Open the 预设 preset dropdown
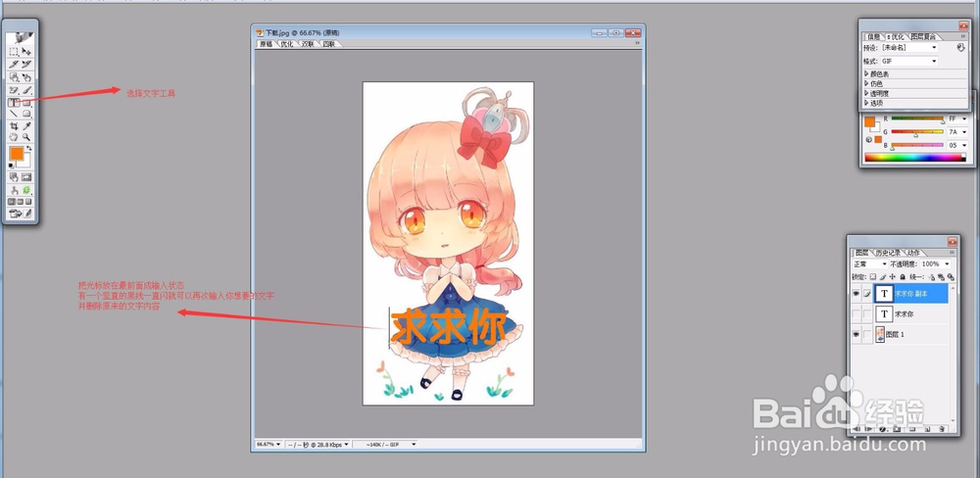 pos(909,47)
